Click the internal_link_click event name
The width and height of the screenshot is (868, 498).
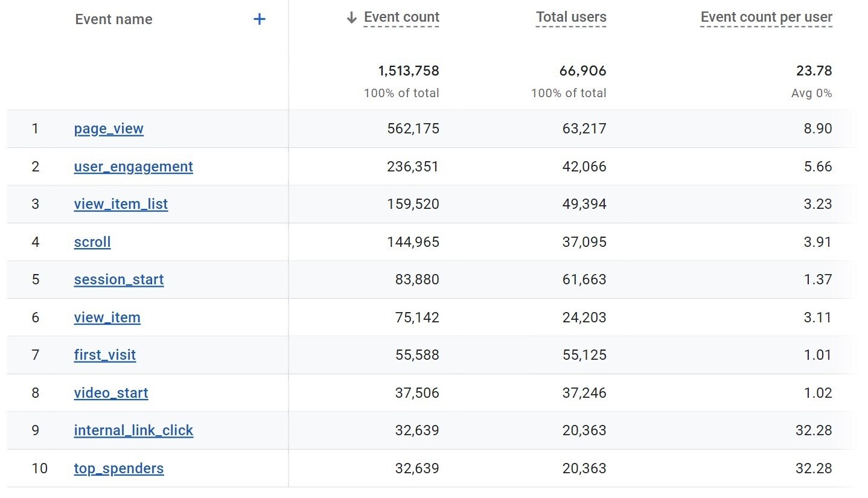click(133, 430)
